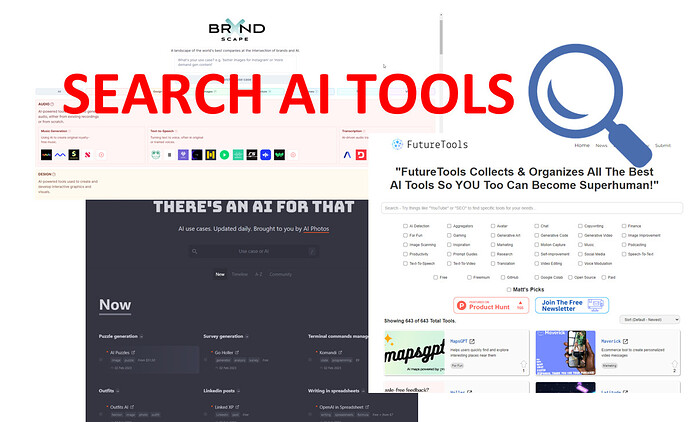This screenshot has width=690, height=422.
Task: Open the blue rounded Text-to-Speech icon
Action: tap(265, 155)
